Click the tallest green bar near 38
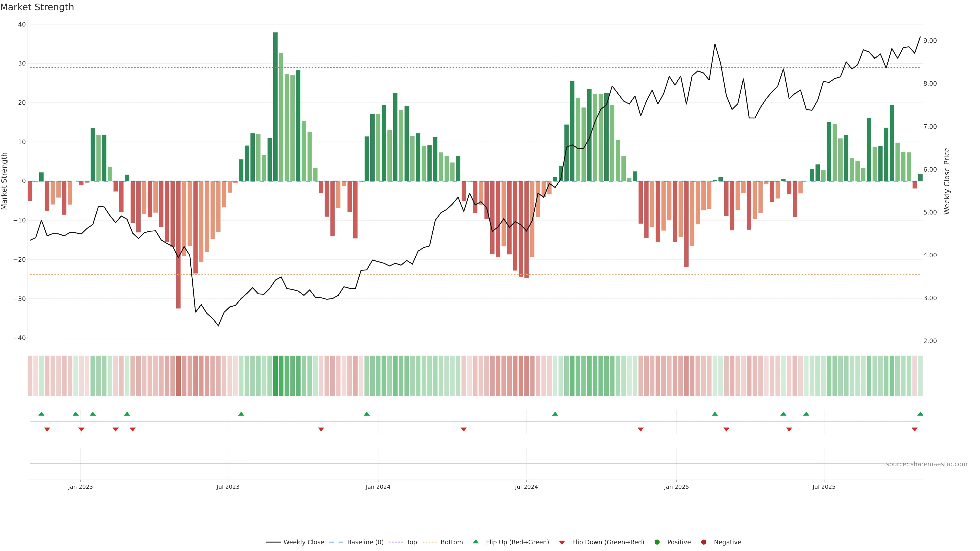 pos(275,106)
